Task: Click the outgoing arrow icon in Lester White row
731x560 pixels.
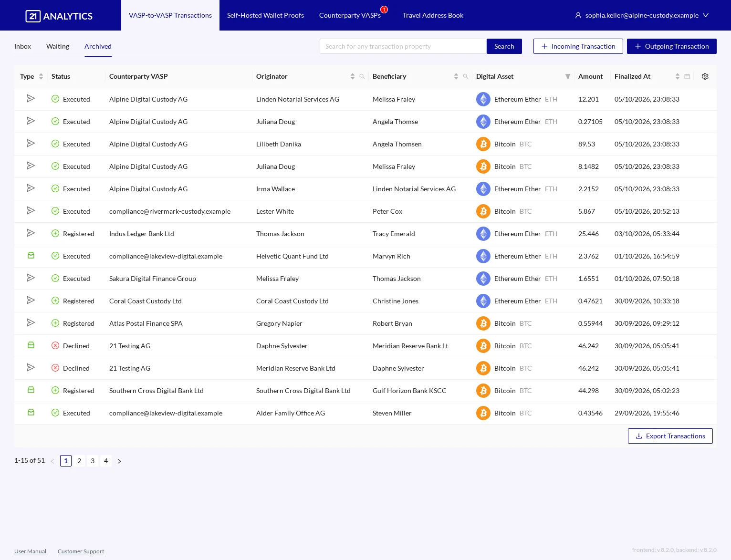Action: [31, 210]
